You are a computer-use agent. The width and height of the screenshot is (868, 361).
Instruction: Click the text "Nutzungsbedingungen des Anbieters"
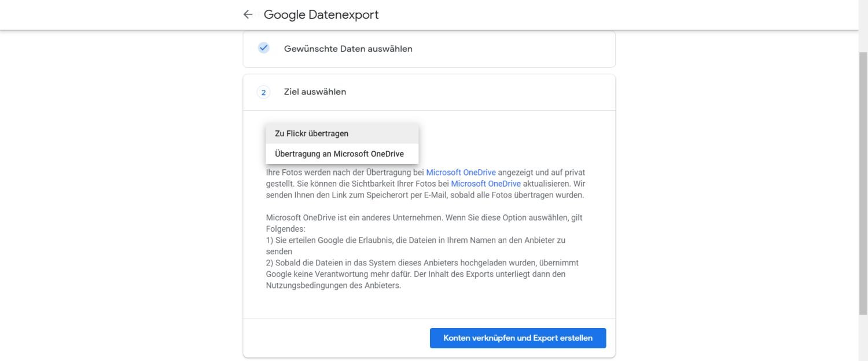333,285
